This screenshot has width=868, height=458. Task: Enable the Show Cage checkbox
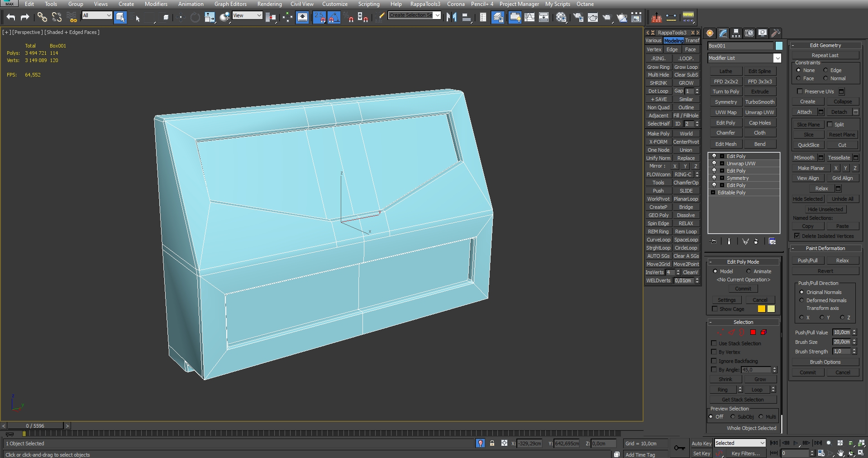pyautogui.click(x=715, y=309)
